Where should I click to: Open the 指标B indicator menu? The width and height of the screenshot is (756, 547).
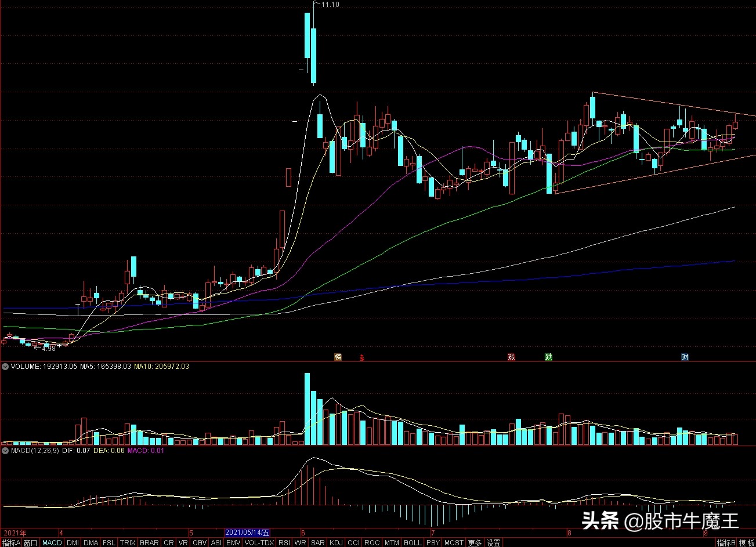[726, 543]
